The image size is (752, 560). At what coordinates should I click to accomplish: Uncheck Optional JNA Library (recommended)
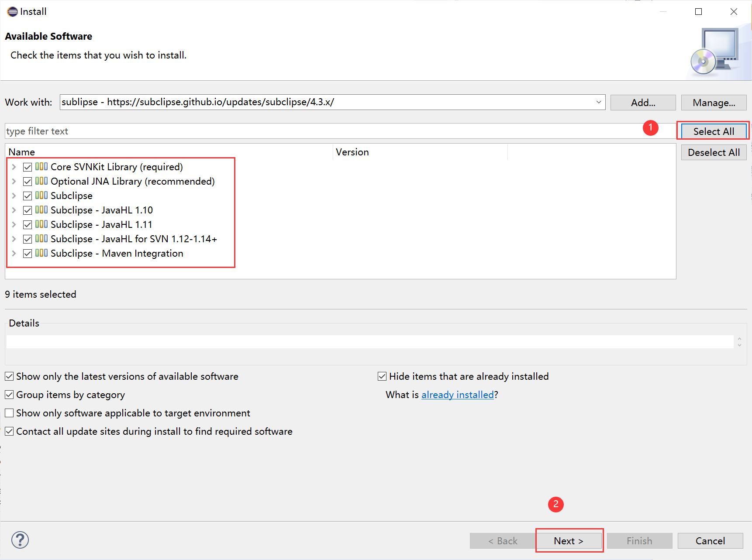tap(28, 181)
